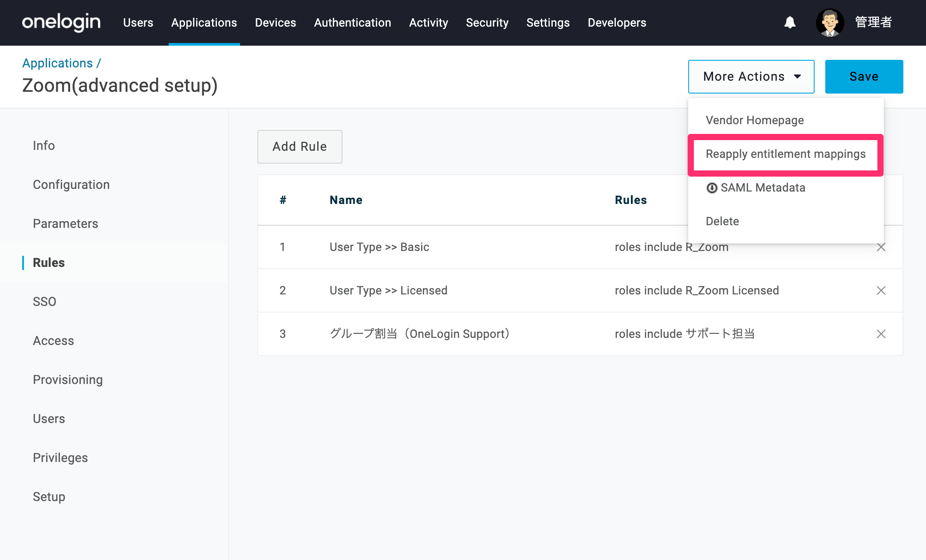Switch to the Access tab
The width and height of the screenshot is (926, 560).
pos(53,341)
